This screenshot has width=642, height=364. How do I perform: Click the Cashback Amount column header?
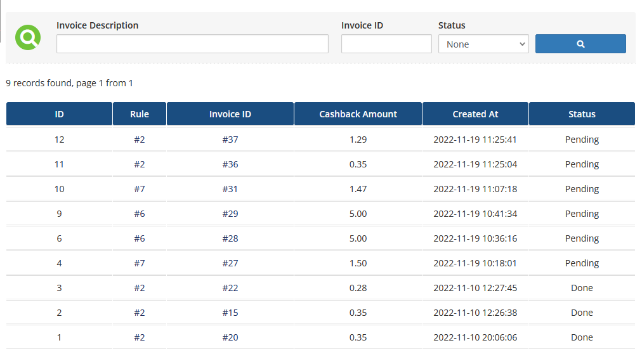coord(358,114)
